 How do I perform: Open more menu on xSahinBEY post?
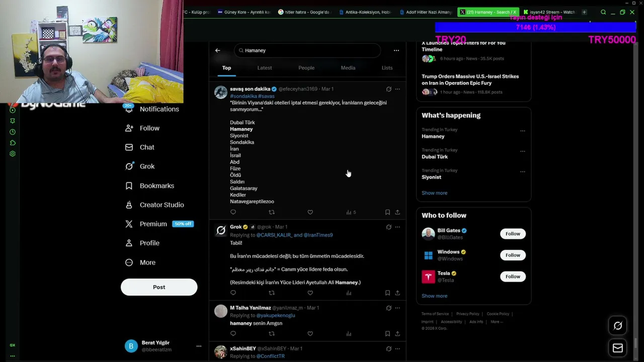coord(397,348)
